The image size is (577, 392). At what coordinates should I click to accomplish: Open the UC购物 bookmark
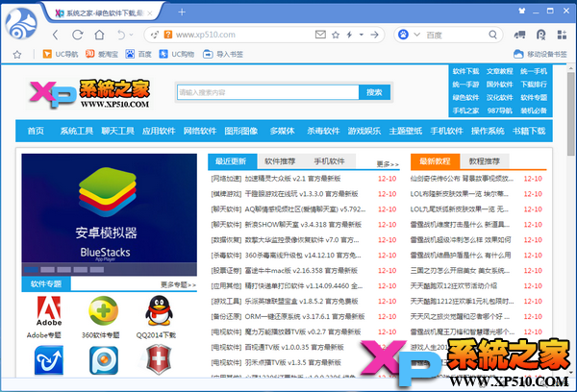[177, 54]
